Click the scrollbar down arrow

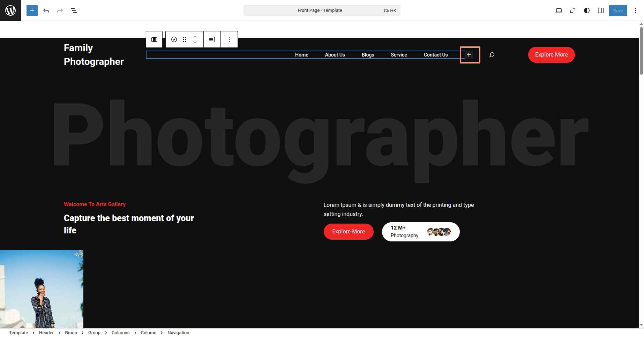click(641, 325)
